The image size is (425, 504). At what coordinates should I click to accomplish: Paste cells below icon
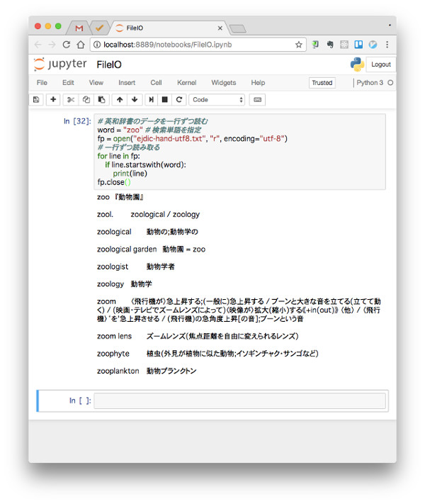101,100
